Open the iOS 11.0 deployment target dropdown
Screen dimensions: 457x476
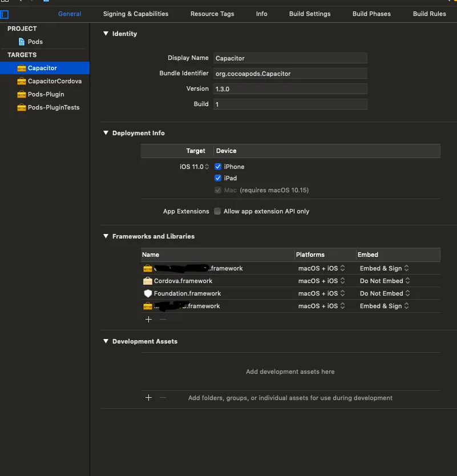click(194, 167)
